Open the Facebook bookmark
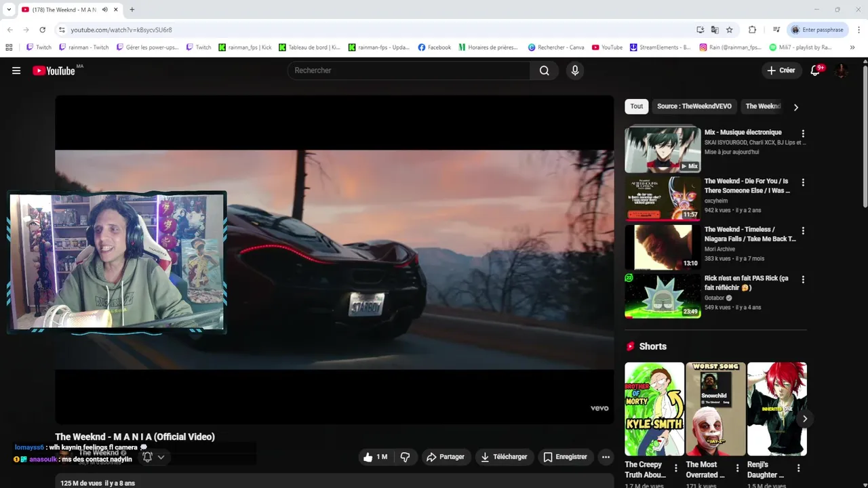Image resolution: width=868 pixels, height=488 pixels. tap(435, 47)
